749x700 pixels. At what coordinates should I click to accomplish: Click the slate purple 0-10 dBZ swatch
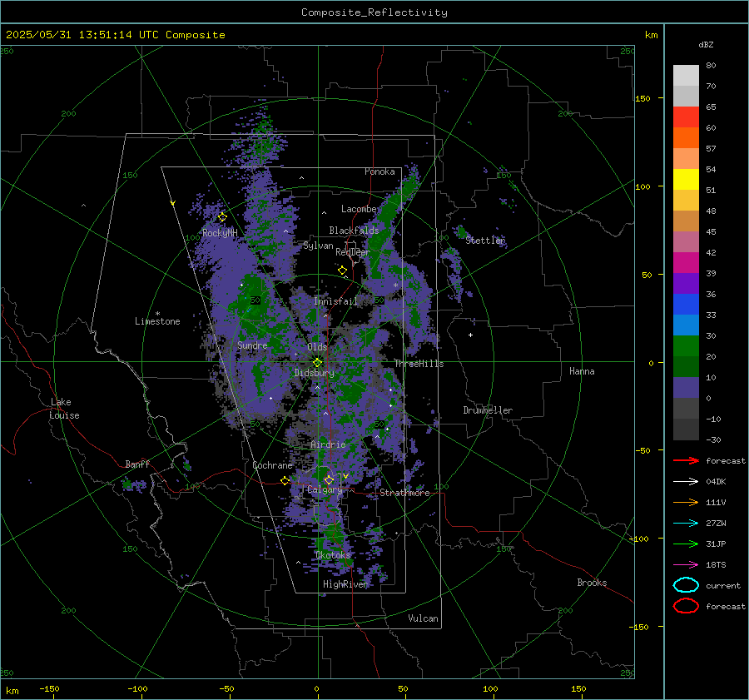(686, 388)
